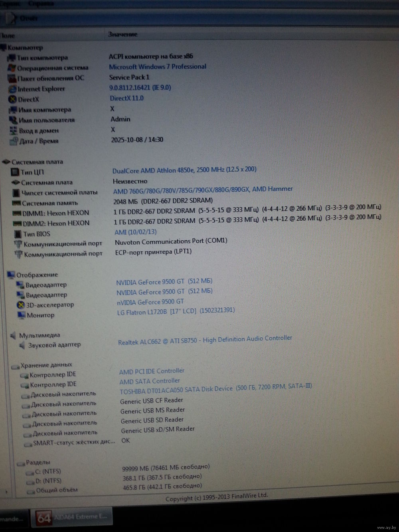Click the Internet Explorer row icon
This screenshot has height=532, width=399.
coord(12,89)
